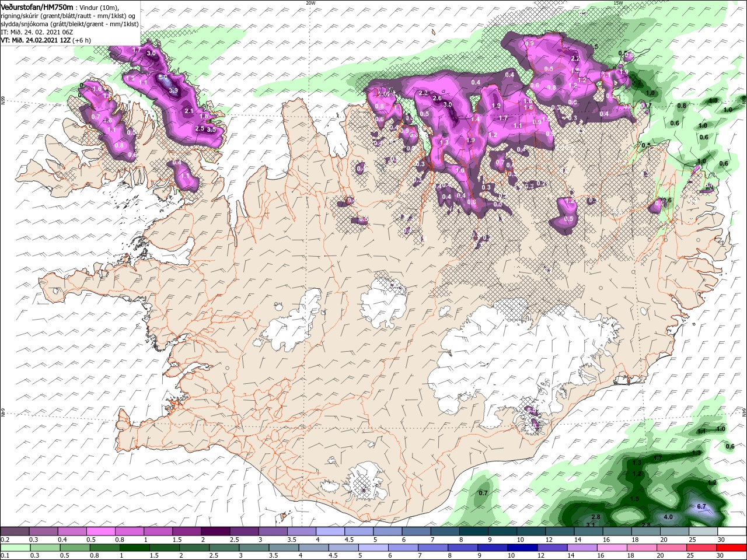Click the 3.1 rainfall value on the map
Image resolution: width=747 pixels, height=560 pixels.
coord(590,525)
